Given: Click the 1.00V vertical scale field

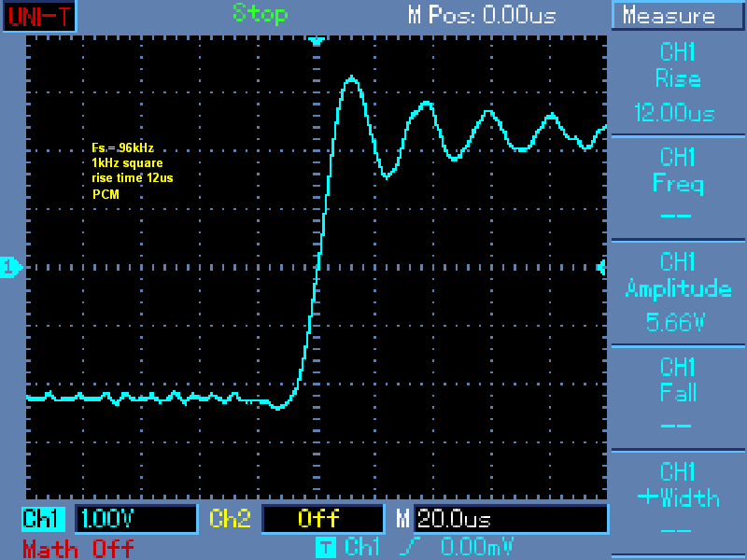Looking at the screenshot, I should point(136,519).
